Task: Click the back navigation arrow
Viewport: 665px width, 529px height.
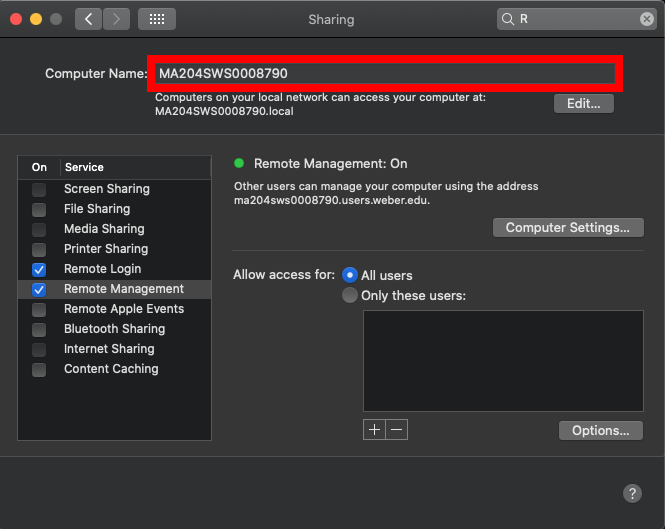Action: (88, 19)
